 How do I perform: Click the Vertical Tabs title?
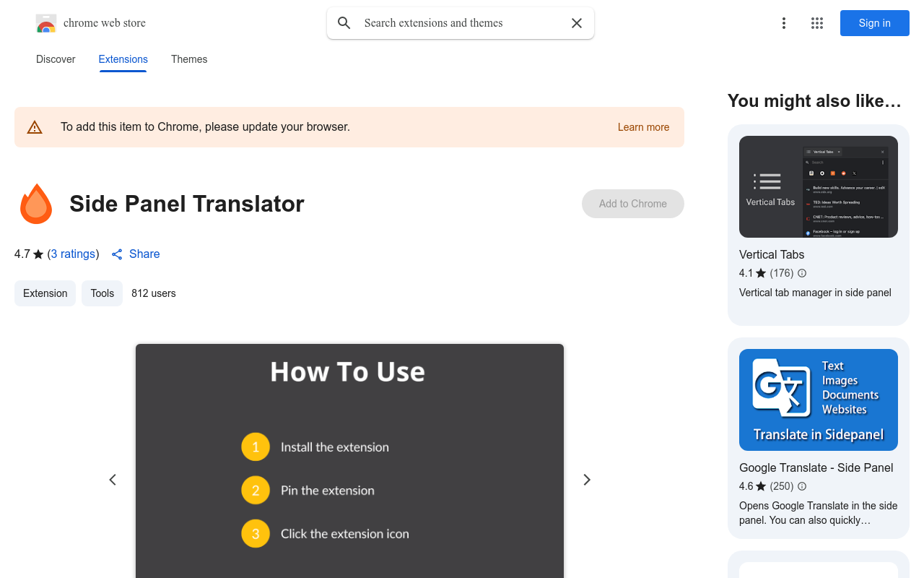(x=772, y=254)
